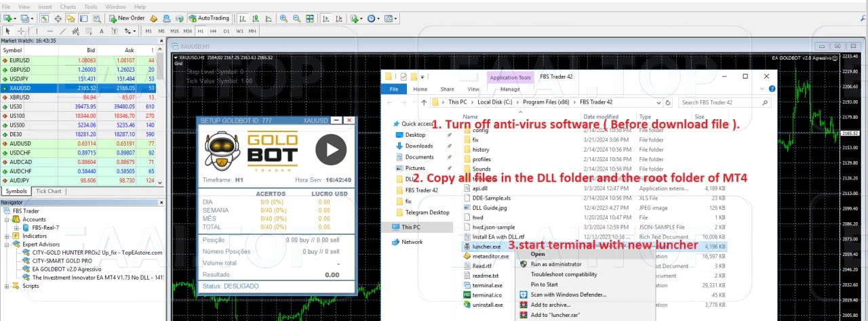
Task: Click the Zoom Out magnifier toolbar icon
Action: click(296, 18)
